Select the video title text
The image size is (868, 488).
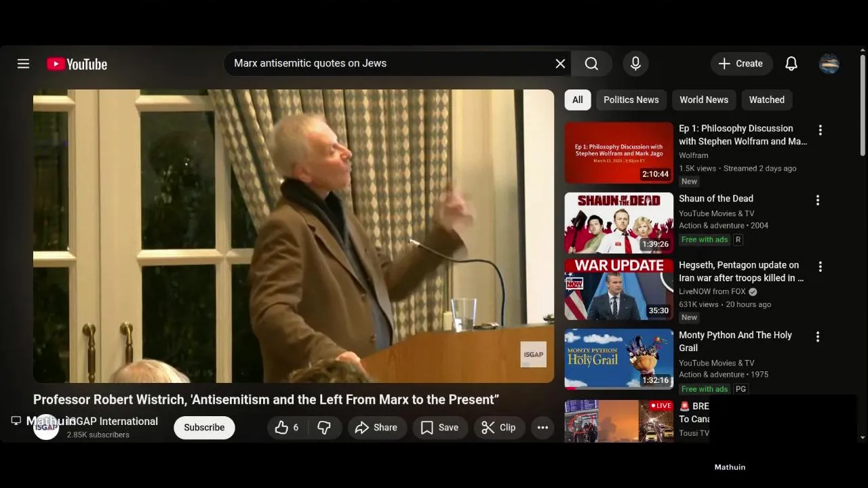click(x=266, y=400)
